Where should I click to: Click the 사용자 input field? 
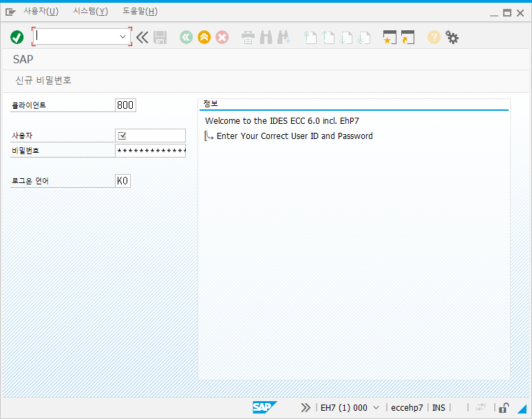(x=150, y=136)
